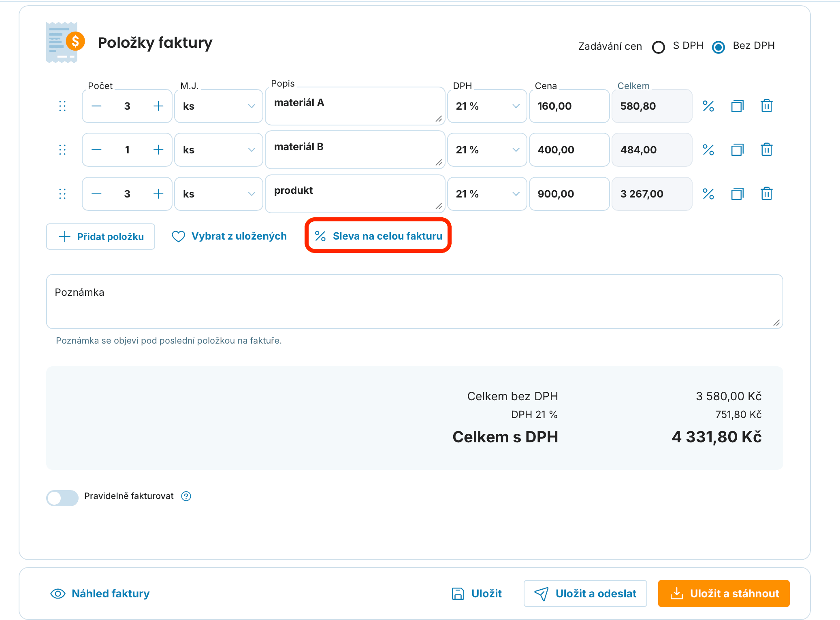
Task: Click the drag handle of materiál A row
Action: (62, 106)
